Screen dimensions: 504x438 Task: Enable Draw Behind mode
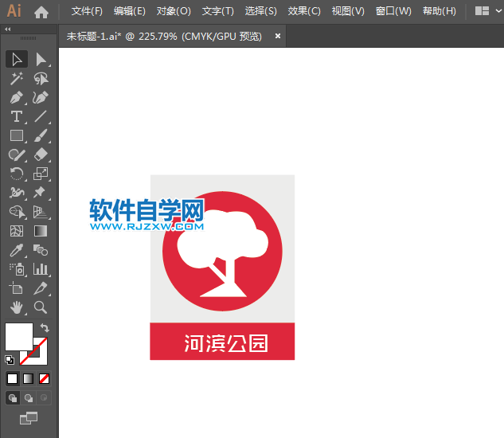tap(29, 398)
